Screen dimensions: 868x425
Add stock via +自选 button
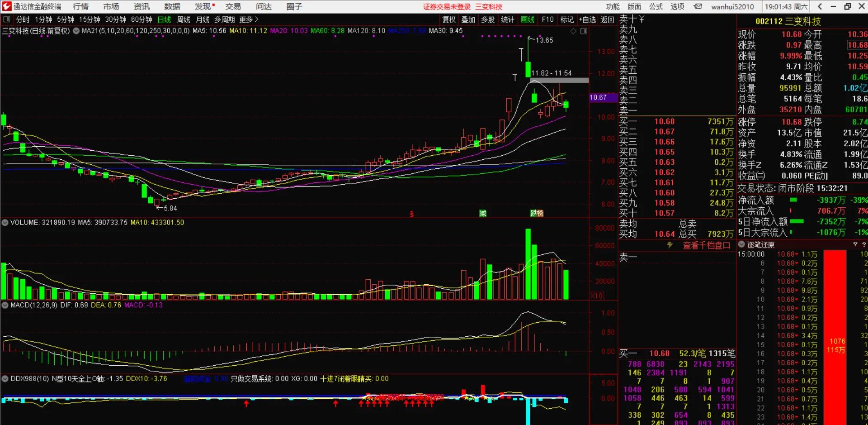point(588,19)
